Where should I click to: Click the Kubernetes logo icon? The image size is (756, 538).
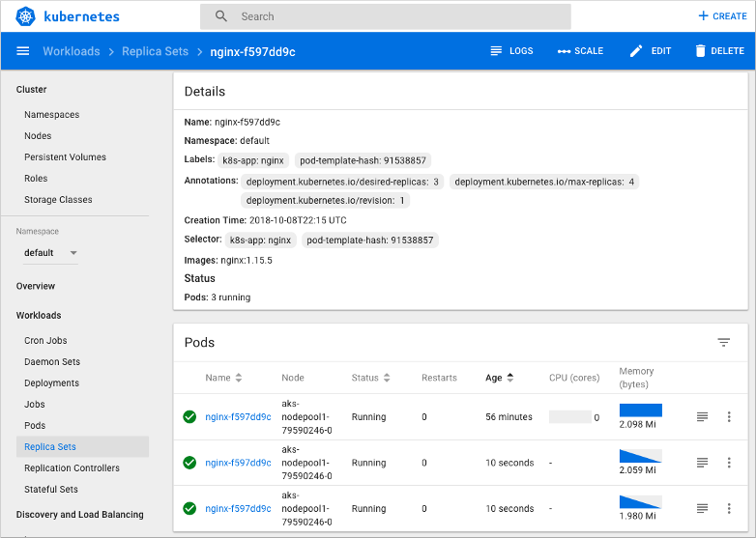point(25,16)
